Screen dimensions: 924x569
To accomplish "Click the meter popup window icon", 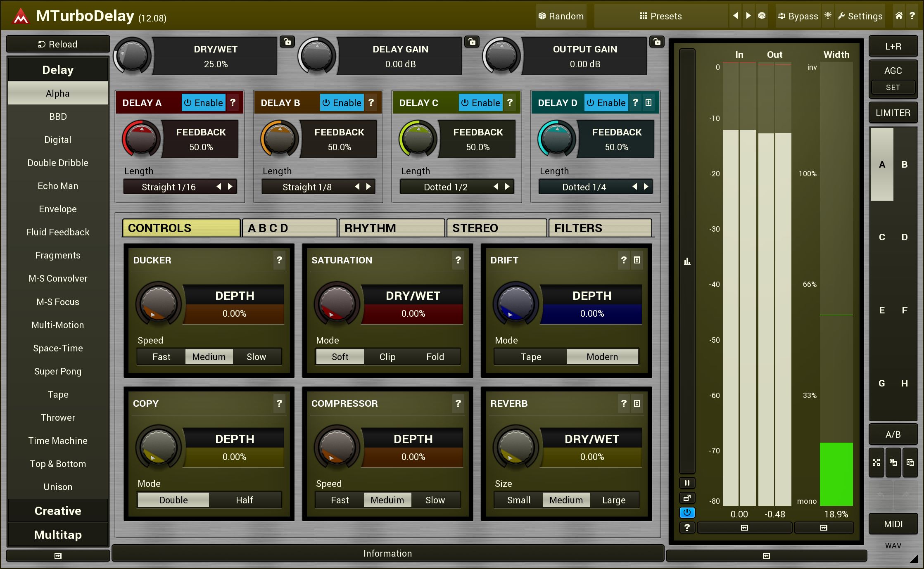I will click(x=687, y=498).
